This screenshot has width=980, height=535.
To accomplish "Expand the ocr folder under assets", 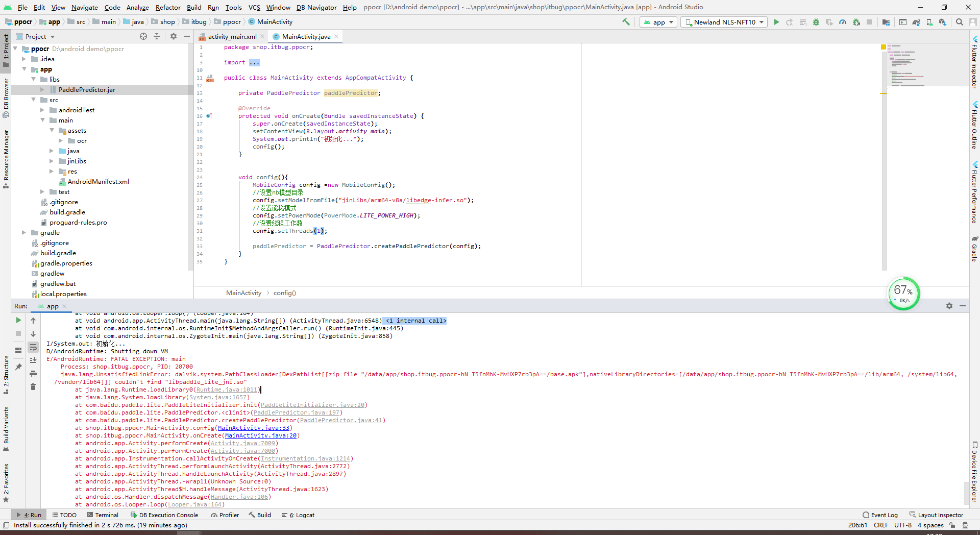I will 61,140.
